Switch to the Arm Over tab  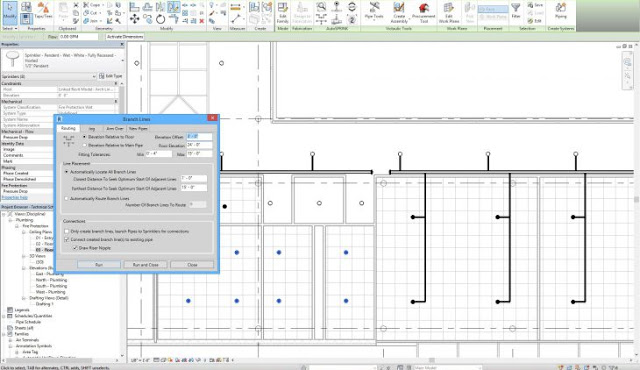(114, 129)
